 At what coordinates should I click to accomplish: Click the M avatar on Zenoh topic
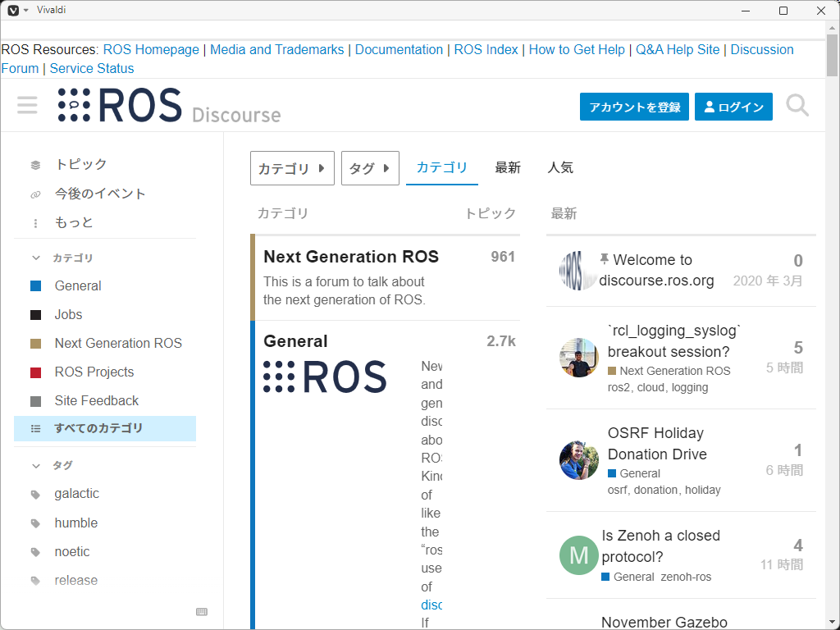tap(578, 555)
